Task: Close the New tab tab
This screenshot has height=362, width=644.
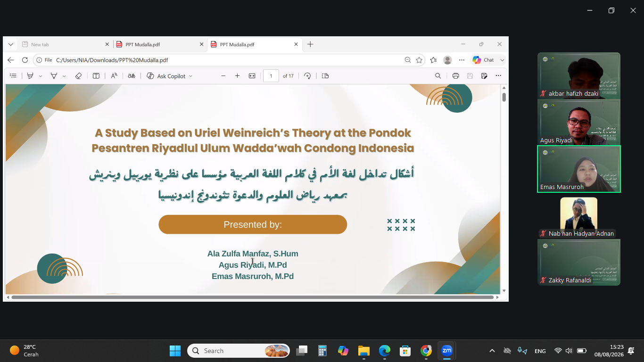Action: tap(107, 44)
